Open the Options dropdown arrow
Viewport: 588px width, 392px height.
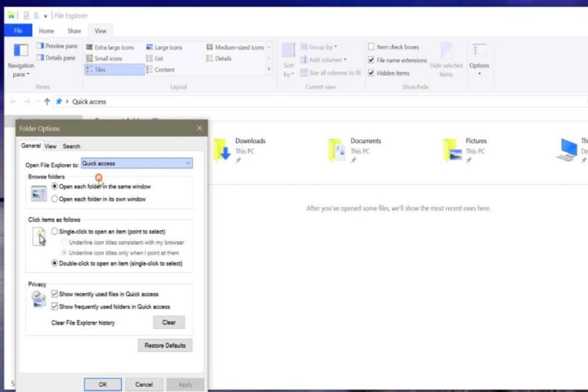point(479,74)
